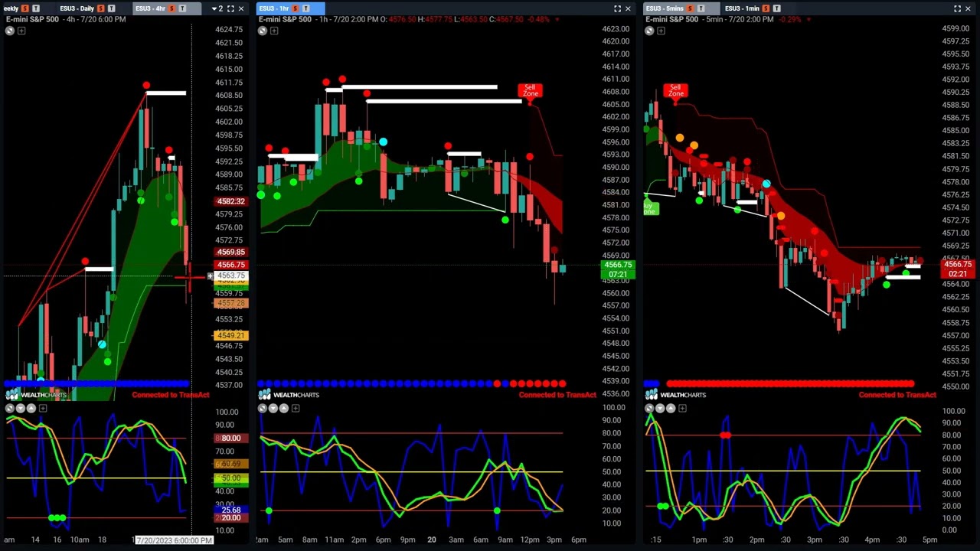Click round icon on 1hr oscillator pane

click(x=263, y=409)
